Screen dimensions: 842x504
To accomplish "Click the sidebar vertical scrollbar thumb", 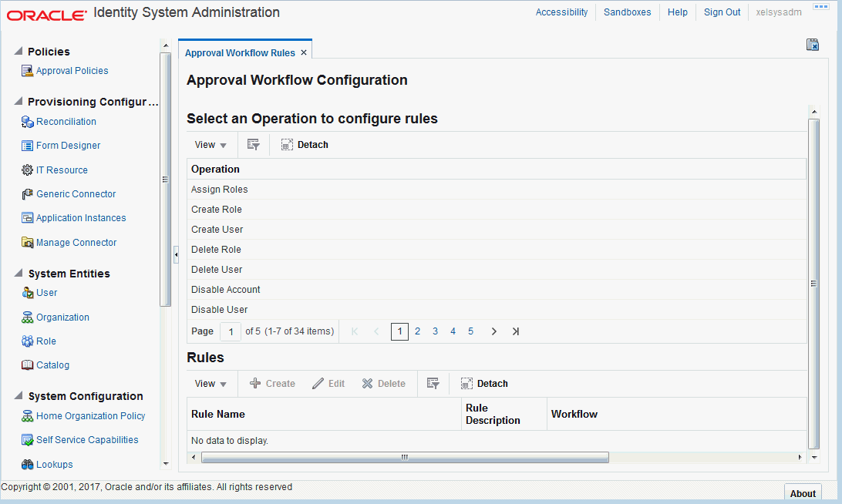I will point(165,180).
